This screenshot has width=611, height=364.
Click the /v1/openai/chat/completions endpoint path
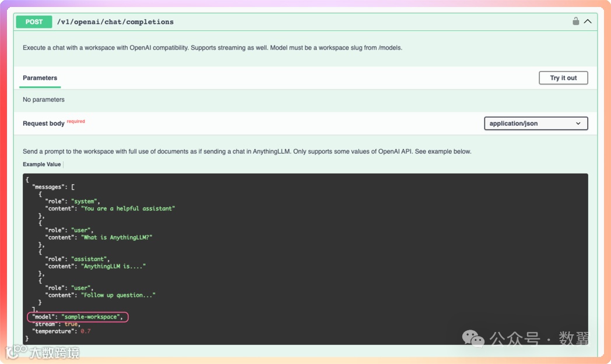[x=115, y=22]
